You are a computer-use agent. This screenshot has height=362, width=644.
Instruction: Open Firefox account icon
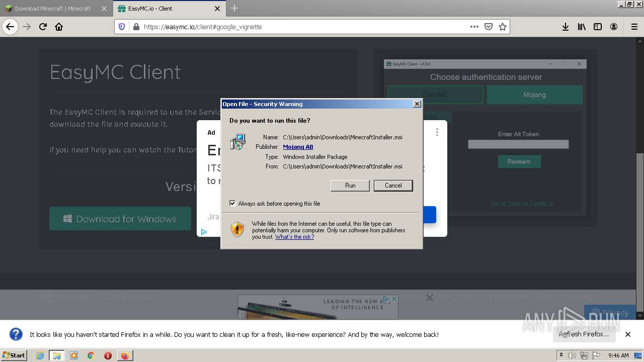coord(614,27)
